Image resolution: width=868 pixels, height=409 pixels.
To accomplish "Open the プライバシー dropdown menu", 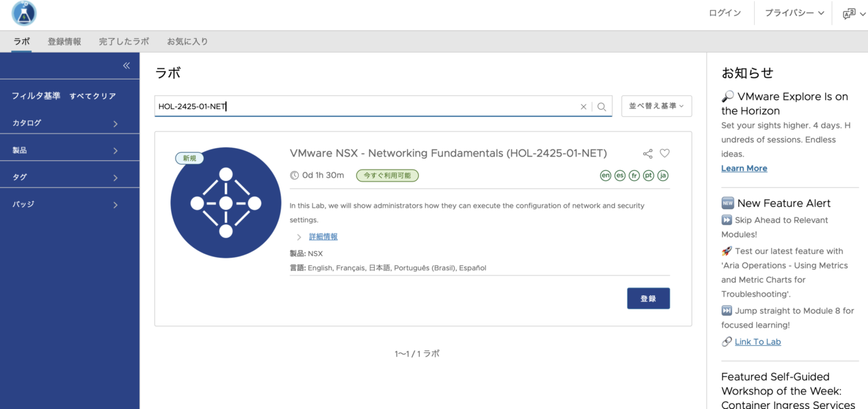I will [x=794, y=13].
